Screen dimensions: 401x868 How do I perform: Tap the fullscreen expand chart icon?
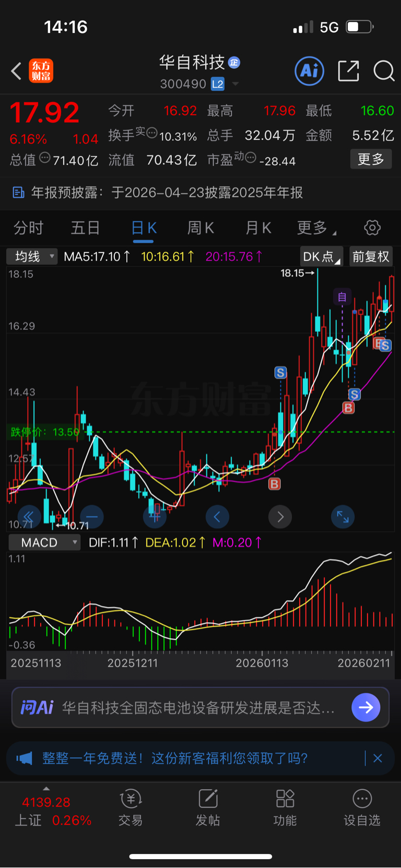point(343,517)
